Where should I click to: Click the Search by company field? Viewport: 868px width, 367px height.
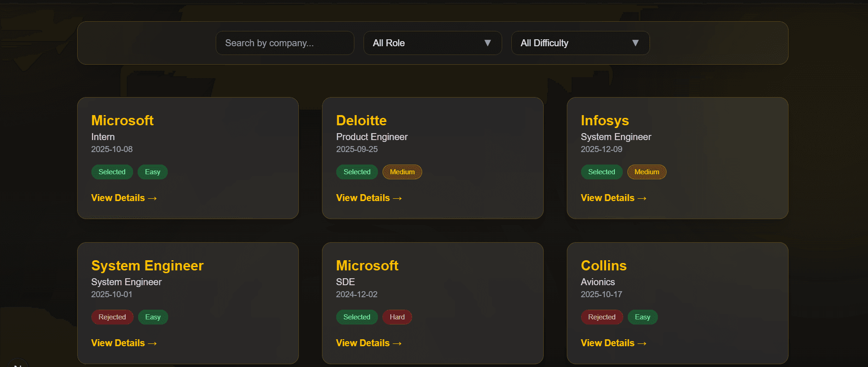click(285, 43)
